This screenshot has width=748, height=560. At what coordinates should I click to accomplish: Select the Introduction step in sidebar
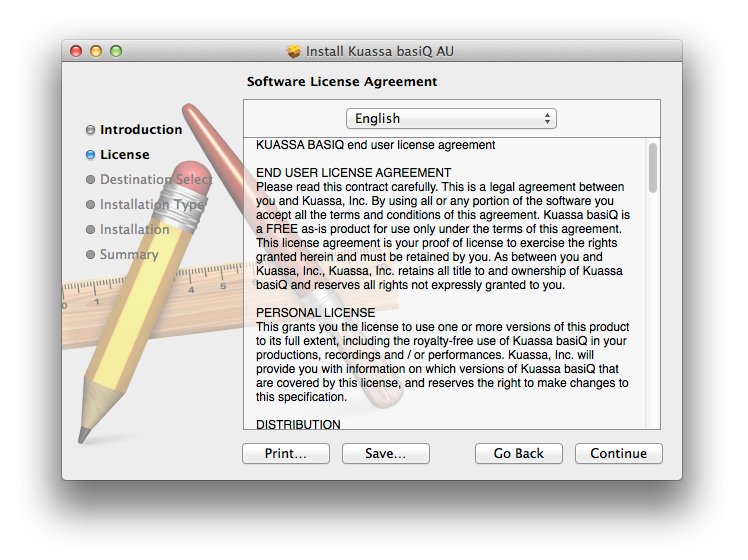click(141, 129)
